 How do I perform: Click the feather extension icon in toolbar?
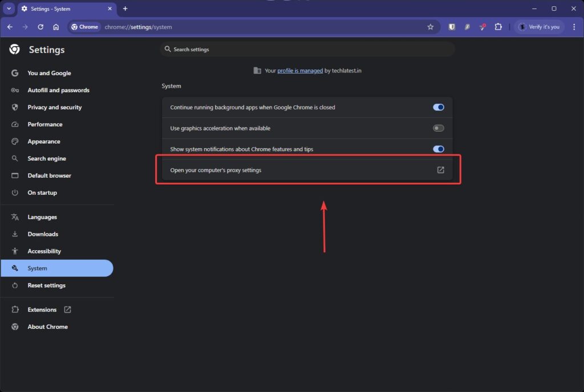467,27
